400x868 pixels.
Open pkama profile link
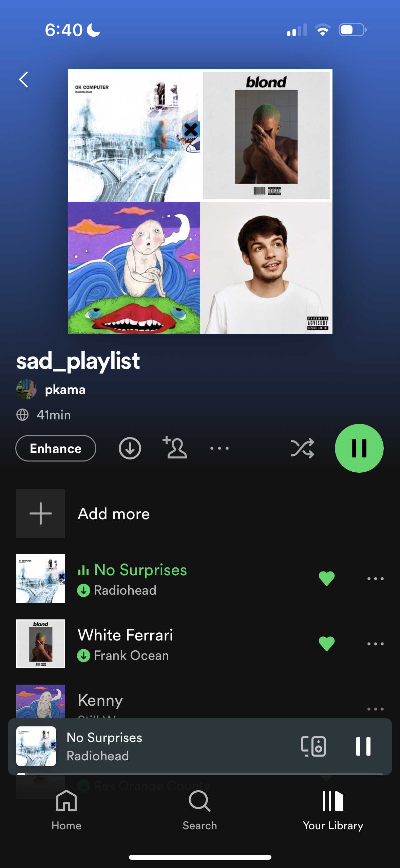[65, 390]
